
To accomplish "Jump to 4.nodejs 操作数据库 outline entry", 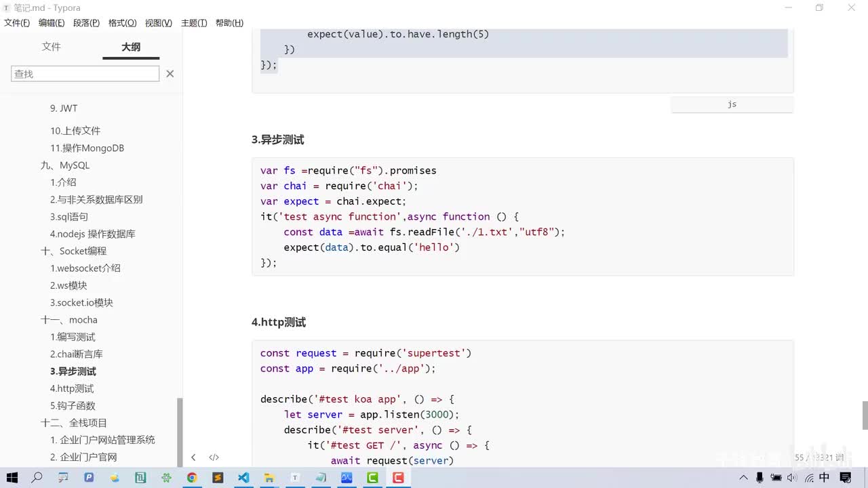I will 93,234.
